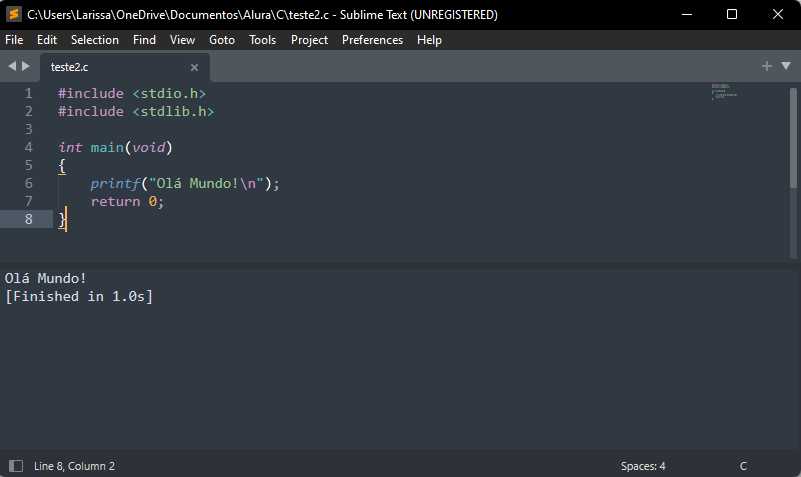Click the Sublime Text app icon
The image size is (801, 477).
(14, 14)
